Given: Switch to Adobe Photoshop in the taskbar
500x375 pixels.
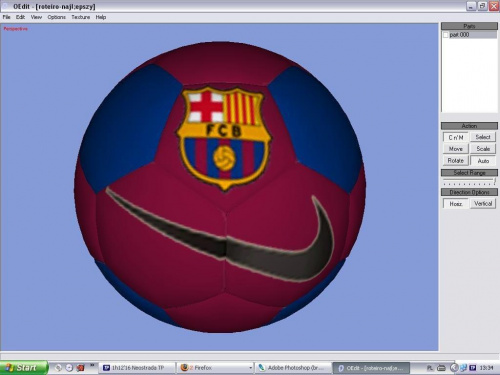Looking at the screenshot, I should [x=293, y=368].
